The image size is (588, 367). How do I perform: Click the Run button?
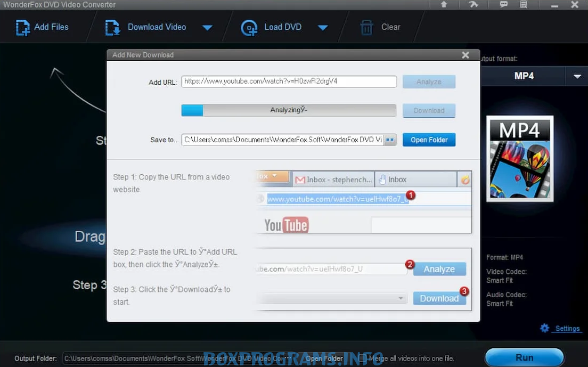524,357
